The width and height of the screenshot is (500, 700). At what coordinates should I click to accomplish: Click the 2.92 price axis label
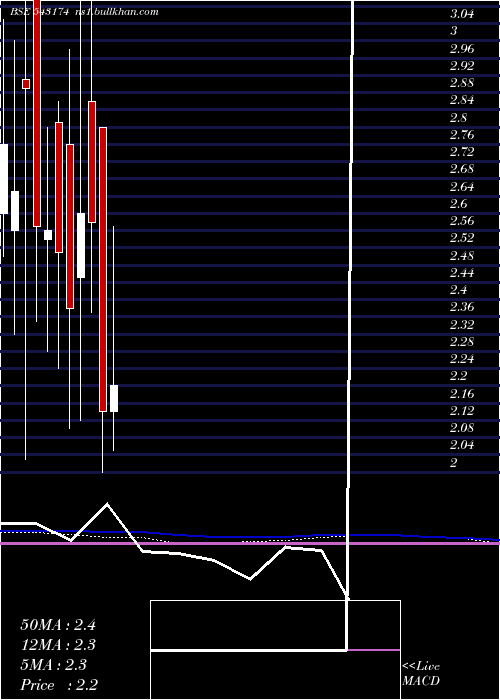[462, 66]
